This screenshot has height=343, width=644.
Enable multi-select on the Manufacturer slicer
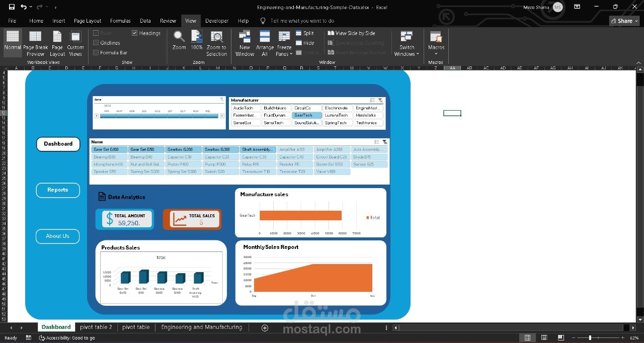click(x=373, y=100)
